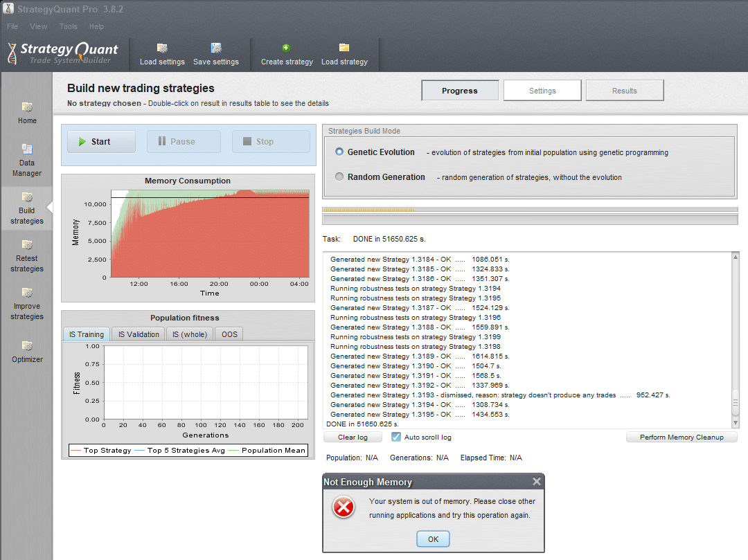This screenshot has height=560, width=748.
Task: Click Perform Memory Cleanup
Action: click(x=682, y=437)
